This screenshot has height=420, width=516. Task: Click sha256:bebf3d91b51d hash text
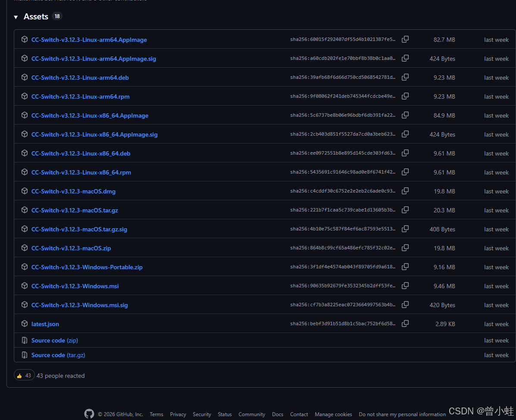343,324
